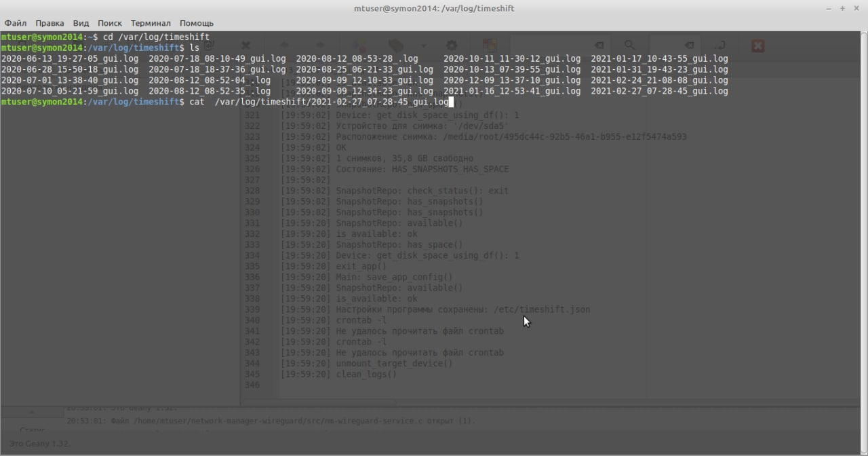The width and height of the screenshot is (868, 456).
Task: Click Geany's jump-to-line arrow icon
Action: point(721,45)
